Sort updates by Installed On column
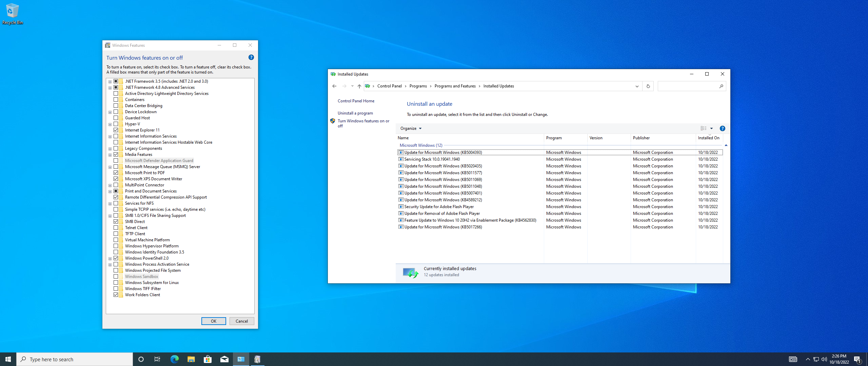 (709, 138)
